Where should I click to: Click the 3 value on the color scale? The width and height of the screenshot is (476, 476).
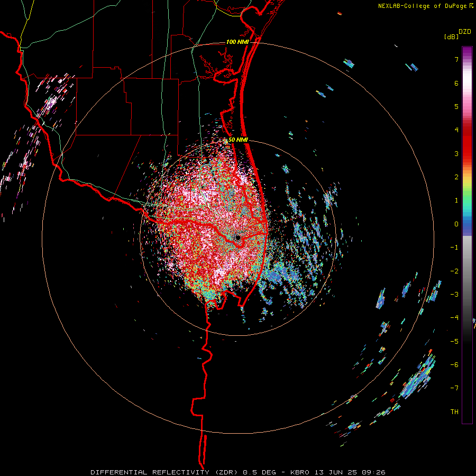pyautogui.click(x=456, y=153)
